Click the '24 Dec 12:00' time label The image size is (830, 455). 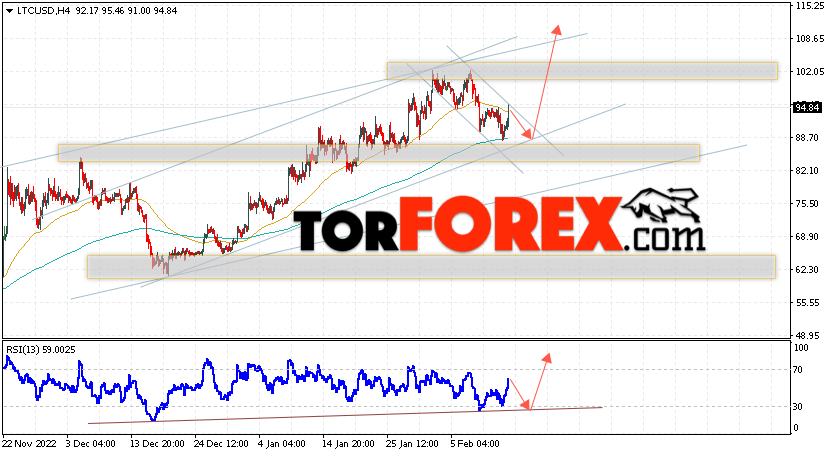221,443
